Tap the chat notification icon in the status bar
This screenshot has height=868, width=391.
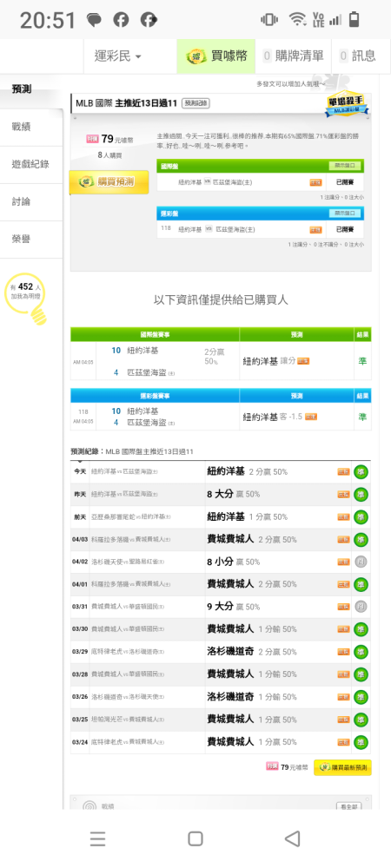tap(94, 21)
